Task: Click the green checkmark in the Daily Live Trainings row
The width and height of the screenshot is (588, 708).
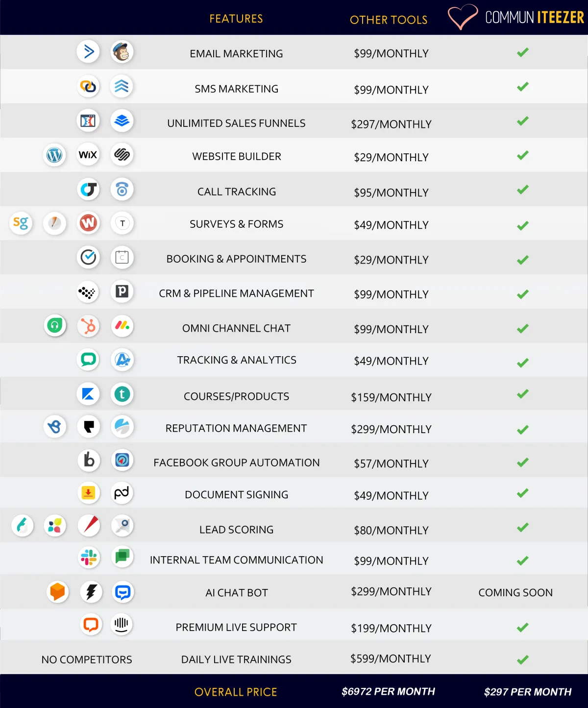Action: coord(523,659)
